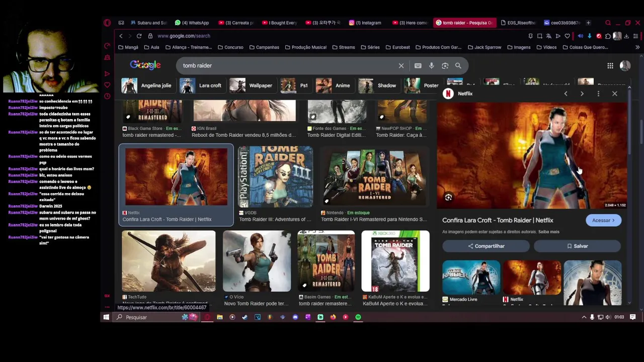
Task: Show more bookmarks with the chevron
Action: [637, 47]
